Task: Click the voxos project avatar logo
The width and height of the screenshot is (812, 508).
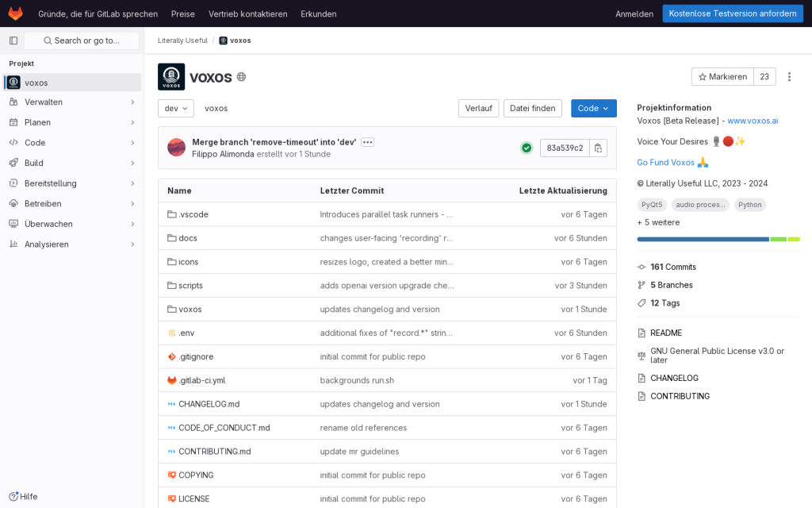Action: [171, 77]
